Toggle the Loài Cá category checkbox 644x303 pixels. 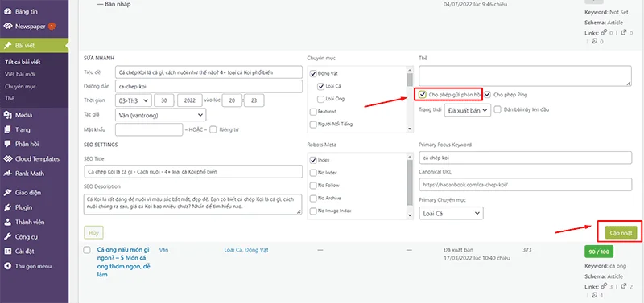(x=320, y=87)
